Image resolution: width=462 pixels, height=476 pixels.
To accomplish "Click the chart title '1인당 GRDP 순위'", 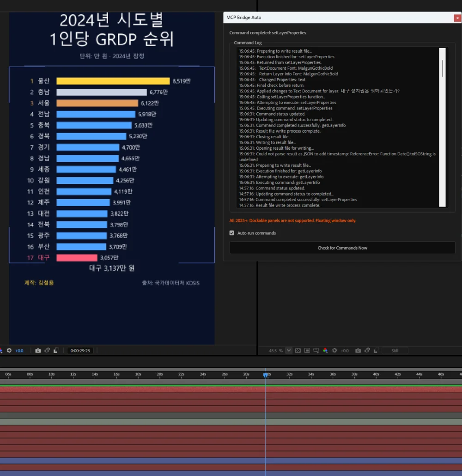I will [x=112, y=39].
